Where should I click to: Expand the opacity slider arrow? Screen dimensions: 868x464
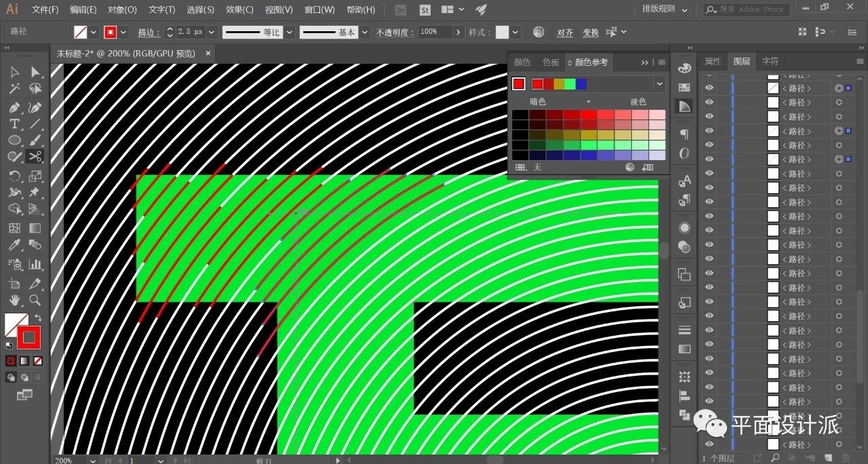[x=458, y=32]
